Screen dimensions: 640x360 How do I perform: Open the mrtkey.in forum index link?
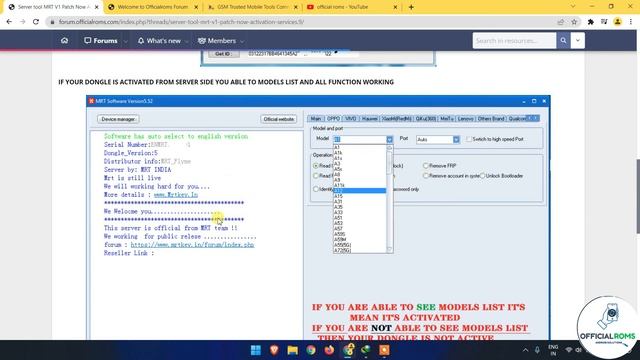pyautogui.click(x=192, y=244)
